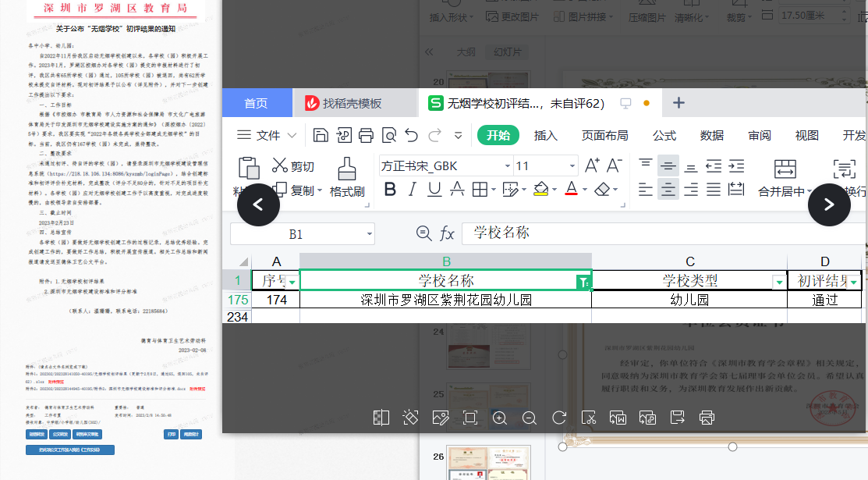Click the fx insert function icon
The width and height of the screenshot is (868, 480).
pyautogui.click(x=447, y=233)
